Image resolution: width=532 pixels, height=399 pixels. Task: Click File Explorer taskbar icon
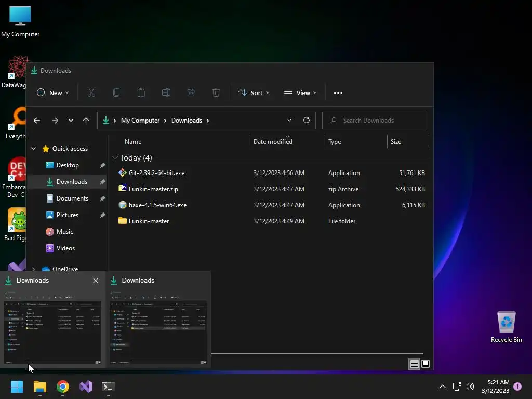[39, 387]
